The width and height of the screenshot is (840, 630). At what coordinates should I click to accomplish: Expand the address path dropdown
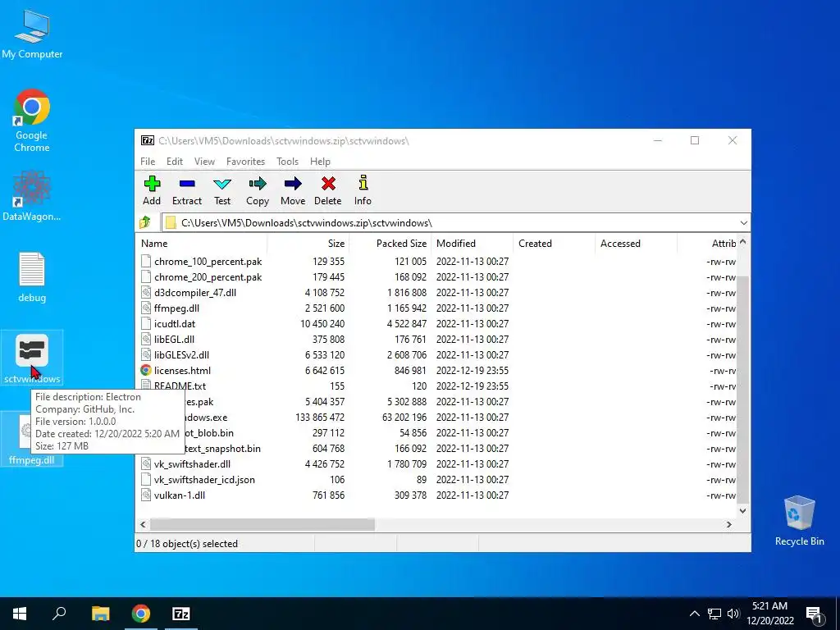[743, 223]
